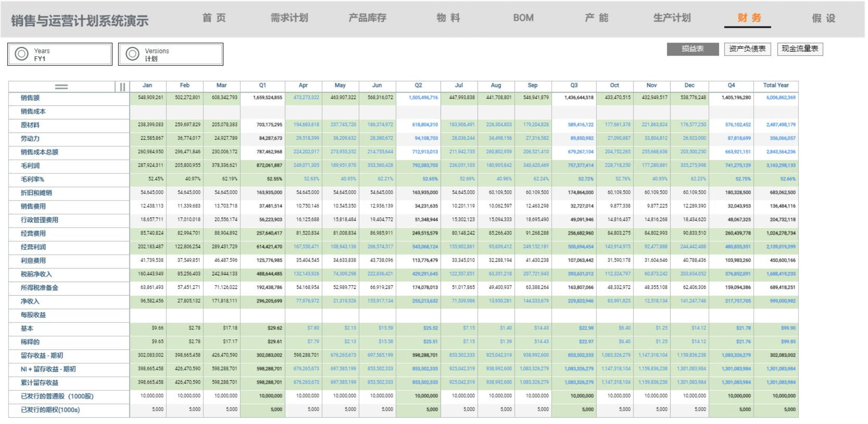Go to the 产品库存 tab
The width and height of the screenshot is (868, 424).
point(367,18)
